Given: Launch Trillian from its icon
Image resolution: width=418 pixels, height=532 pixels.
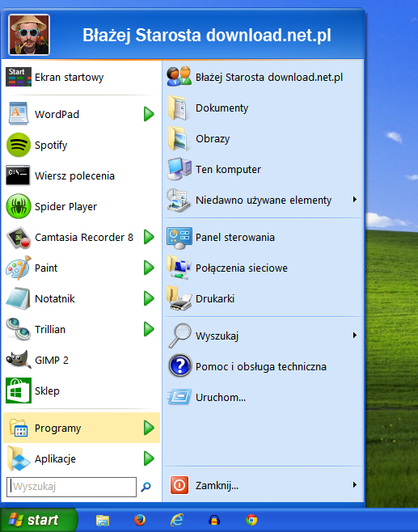Looking at the screenshot, I should tap(19, 329).
